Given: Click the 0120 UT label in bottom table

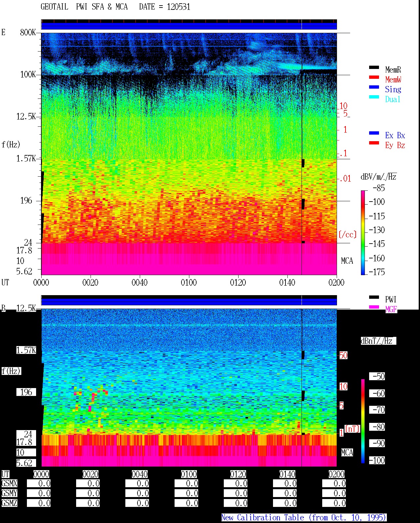Looking at the screenshot, I should pyautogui.click(x=238, y=474).
